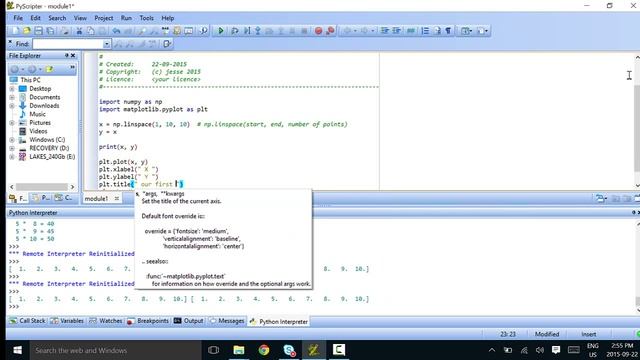The height and width of the screenshot is (360, 640).
Task: Click the Step Into debug icon
Action: coord(258,31)
